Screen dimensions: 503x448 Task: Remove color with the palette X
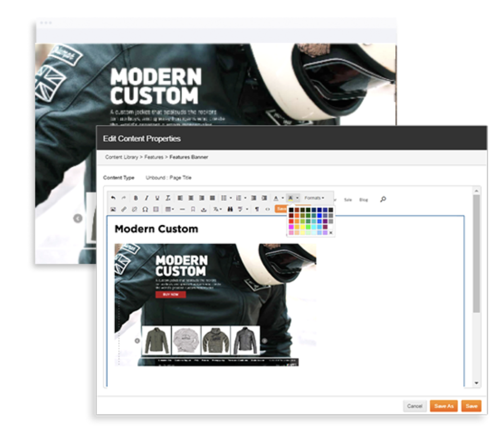pyautogui.click(x=331, y=233)
